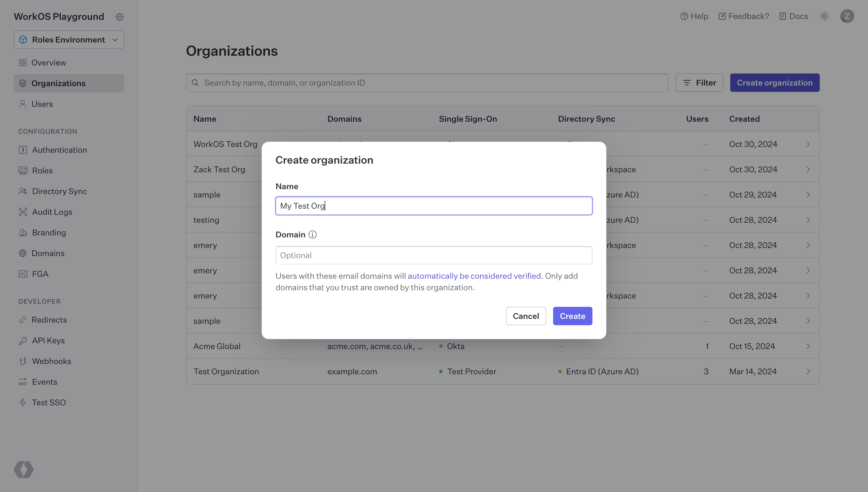Open settings next to WorkOS Playground
The height and width of the screenshot is (492, 868).
(120, 17)
